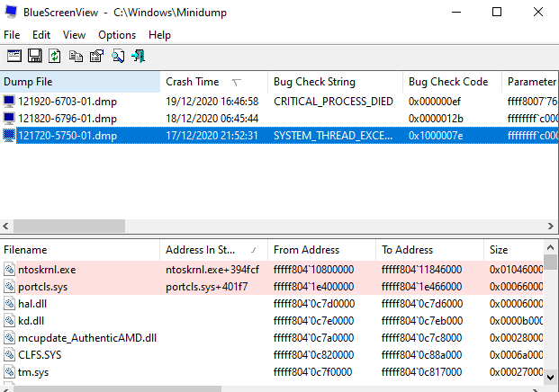The height and width of the screenshot is (392, 559).
Task: Sort by To Address column header
Action: (430, 250)
